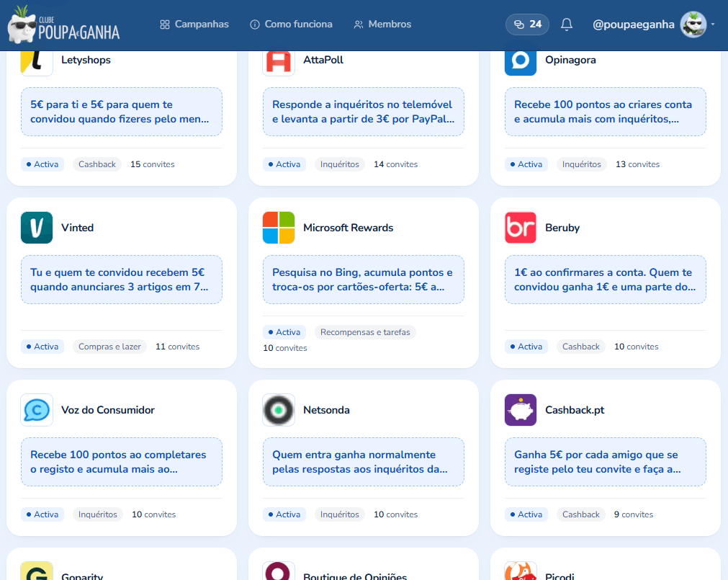Open the Cashback.pt campaign title
Image resolution: width=728 pixels, height=580 pixels.
click(575, 410)
